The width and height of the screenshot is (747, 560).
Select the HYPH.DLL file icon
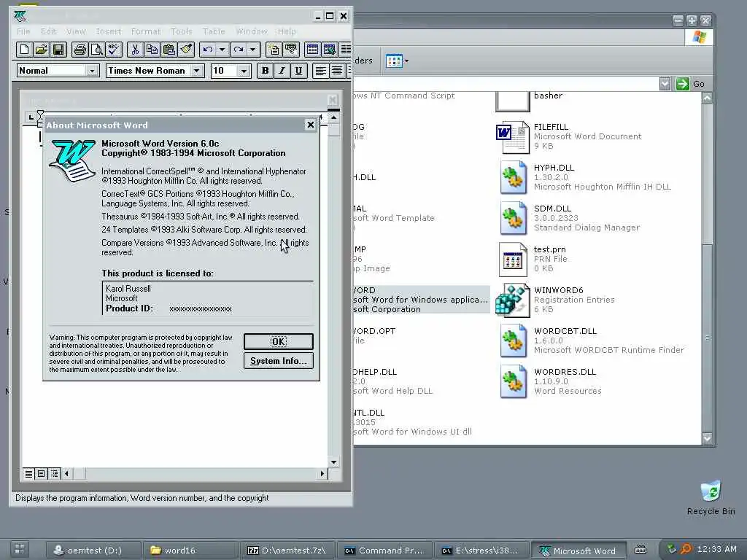point(513,178)
